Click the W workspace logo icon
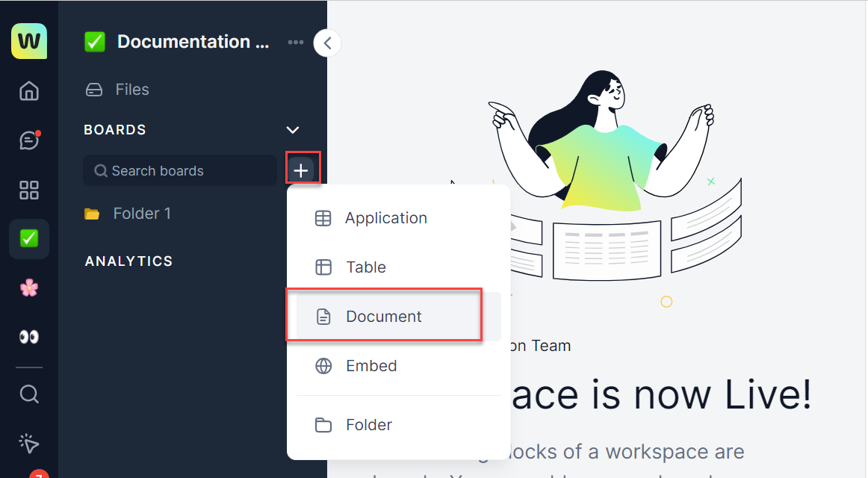 (x=29, y=41)
